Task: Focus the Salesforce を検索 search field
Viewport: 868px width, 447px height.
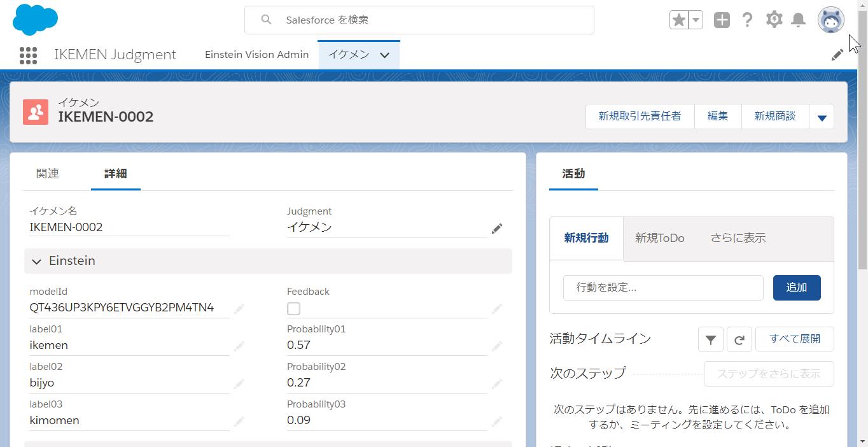Action: coord(419,20)
